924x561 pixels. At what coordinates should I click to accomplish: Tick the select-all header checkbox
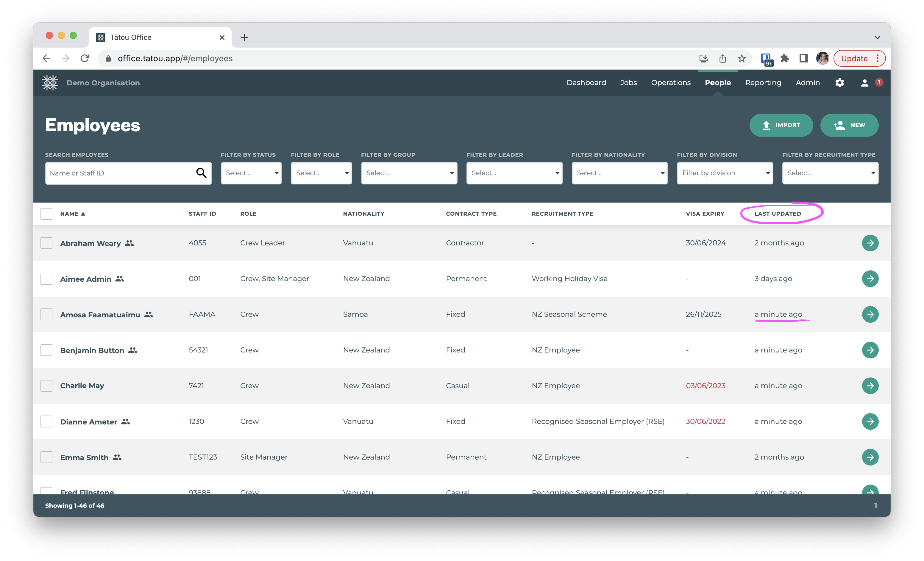[46, 214]
